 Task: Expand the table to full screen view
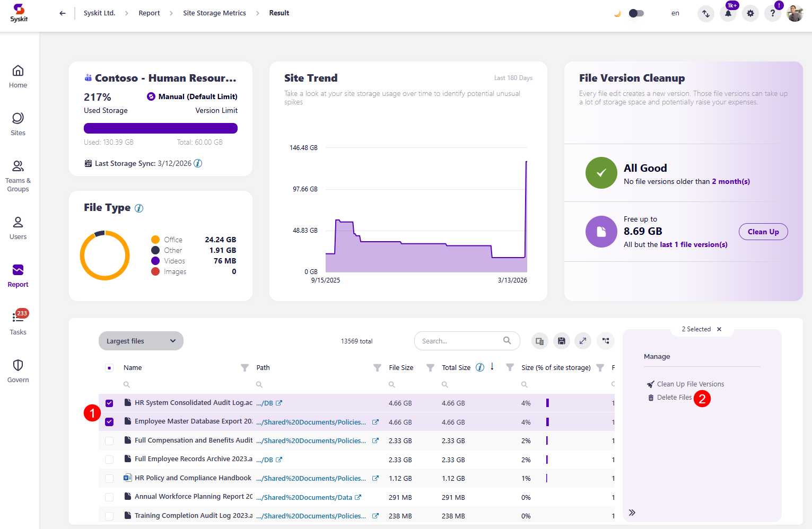[583, 341]
